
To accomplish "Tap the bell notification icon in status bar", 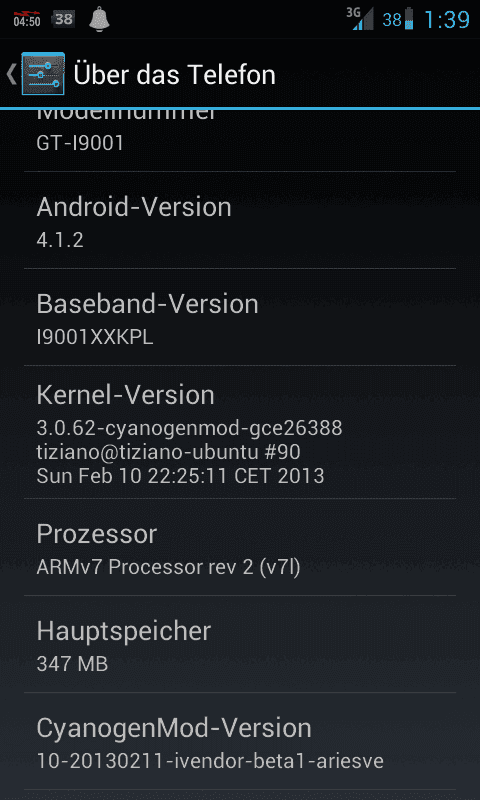I will [99, 19].
